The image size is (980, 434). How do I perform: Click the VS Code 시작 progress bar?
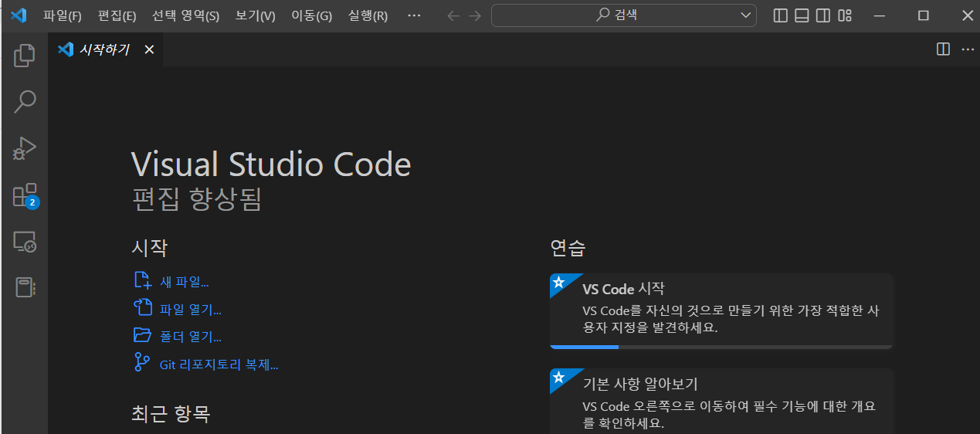(x=721, y=347)
